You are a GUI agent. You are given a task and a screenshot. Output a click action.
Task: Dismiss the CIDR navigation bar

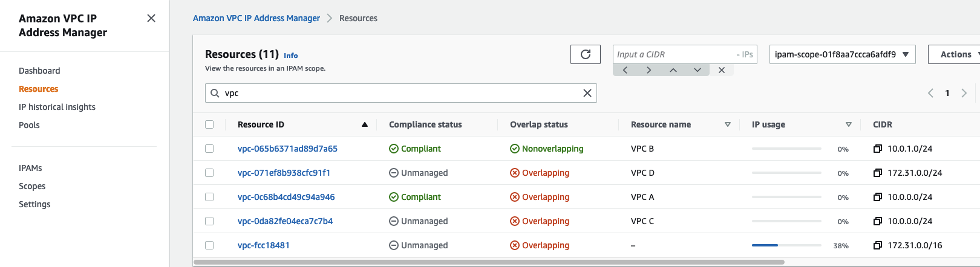(x=722, y=70)
